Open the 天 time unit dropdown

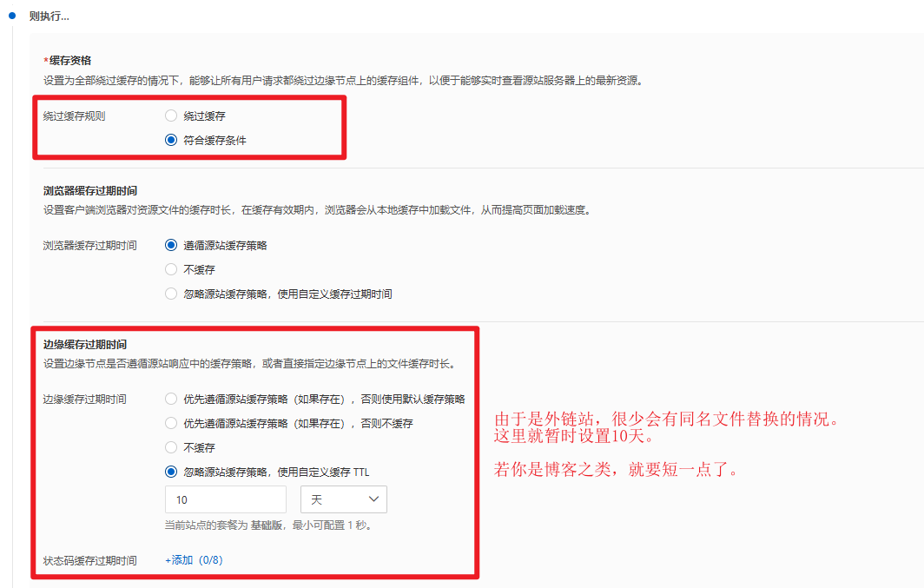pos(343,499)
